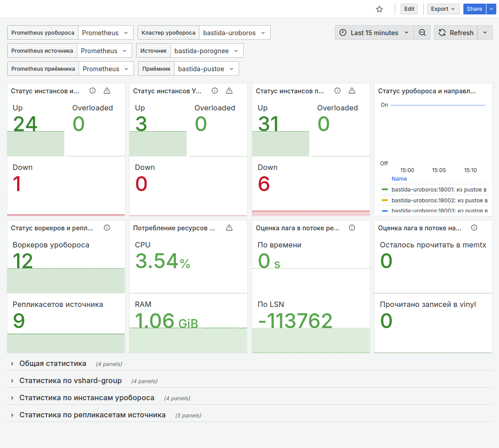499x448 pixels.
Task: Click warning icon on Статус инстансов и... panel
Action: [107, 91]
